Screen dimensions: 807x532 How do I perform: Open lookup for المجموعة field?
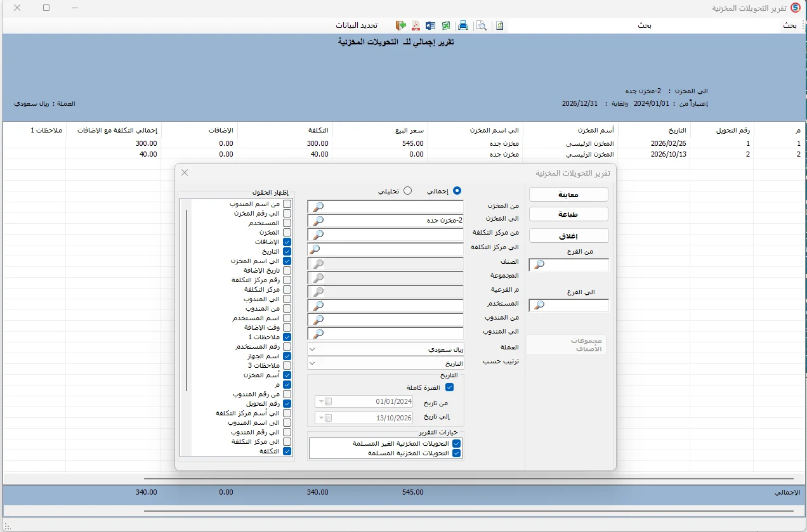pos(318,277)
